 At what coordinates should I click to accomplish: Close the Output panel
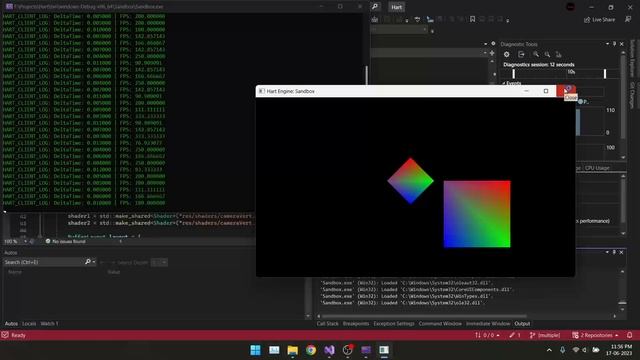pyautogui.click(x=622, y=252)
